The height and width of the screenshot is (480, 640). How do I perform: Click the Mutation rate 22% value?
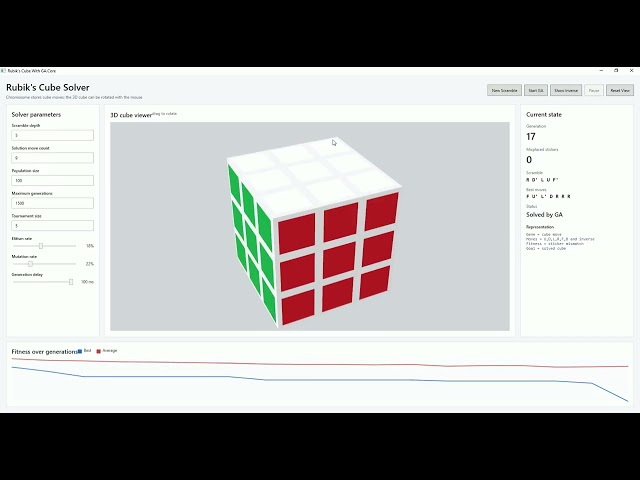tap(90, 264)
